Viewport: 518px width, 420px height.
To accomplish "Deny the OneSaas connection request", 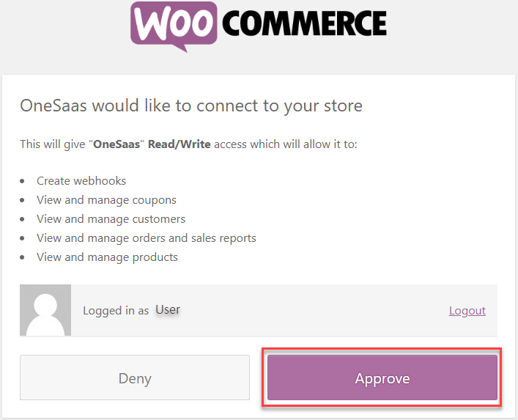I will [x=135, y=377].
